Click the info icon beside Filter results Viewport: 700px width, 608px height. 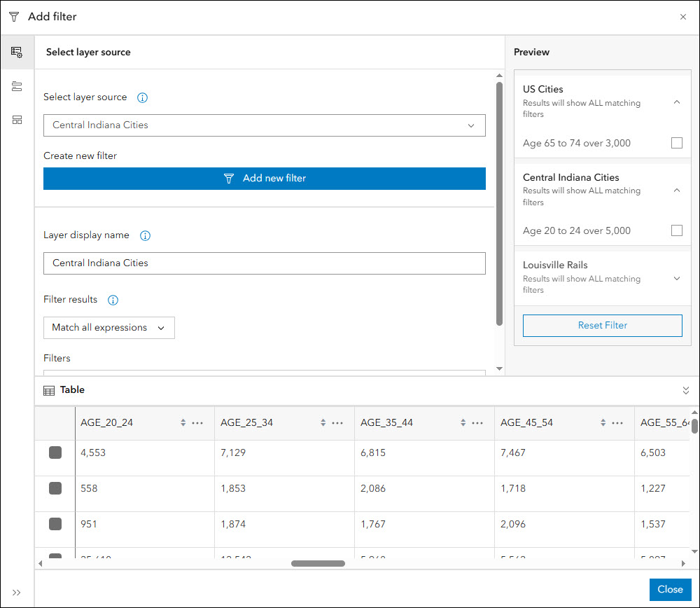(x=113, y=300)
